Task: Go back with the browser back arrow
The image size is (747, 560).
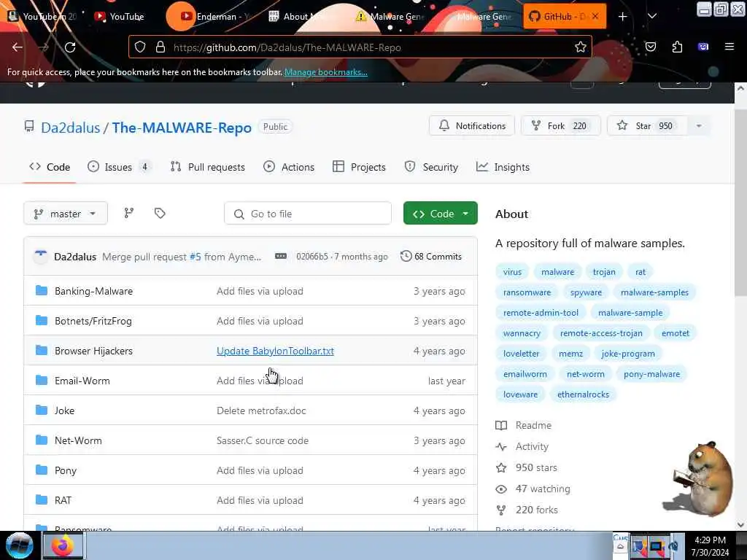Action: click(x=18, y=47)
